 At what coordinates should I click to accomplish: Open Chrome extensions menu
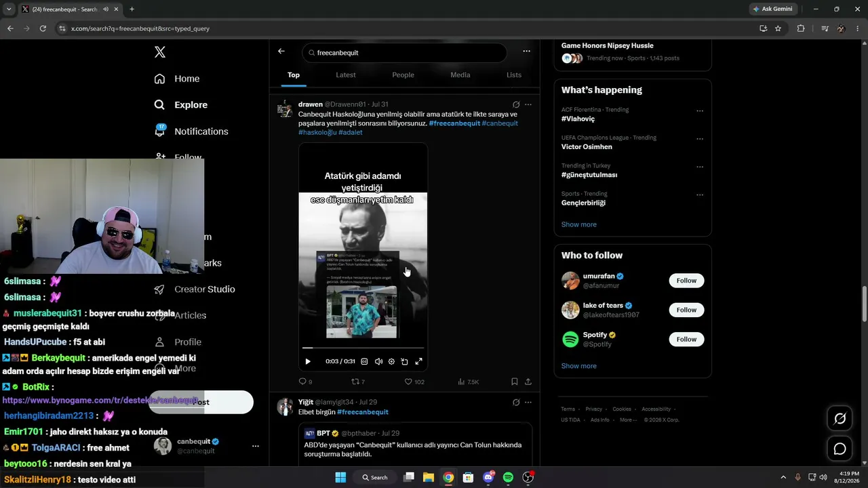[x=801, y=28]
